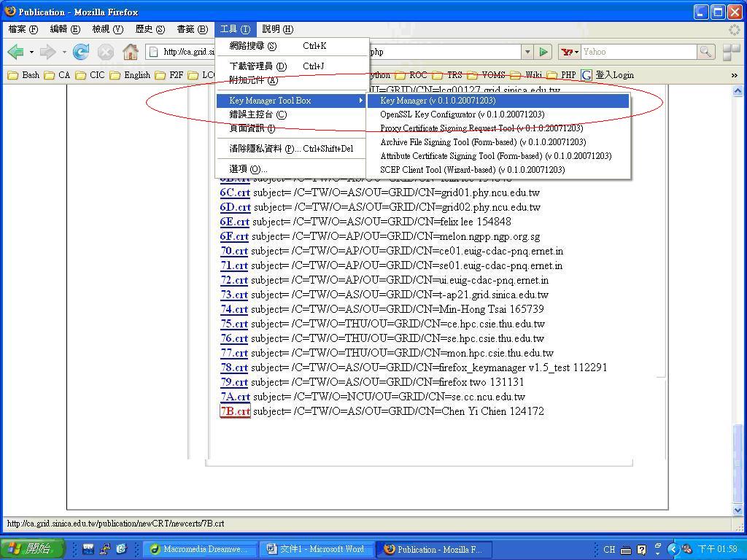Open the Bash bookmarks folder
747x560 pixels.
point(24,75)
